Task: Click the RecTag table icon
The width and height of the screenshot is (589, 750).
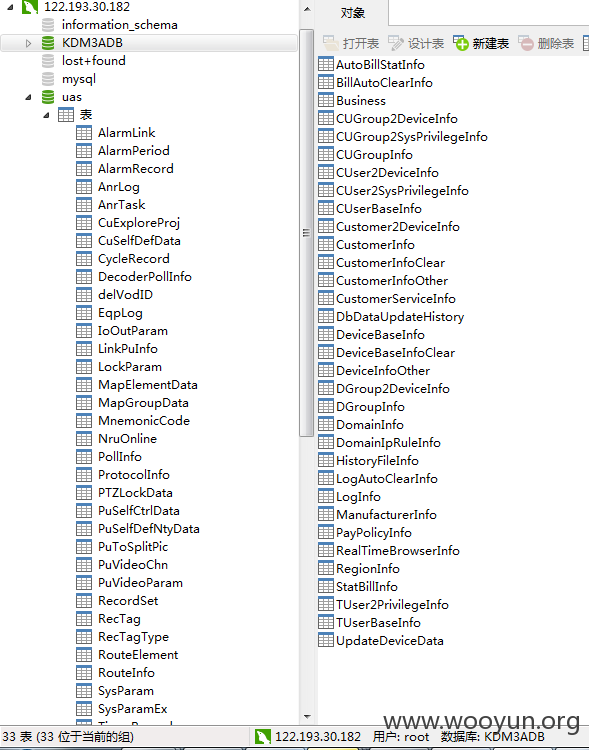Action: pos(84,619)
